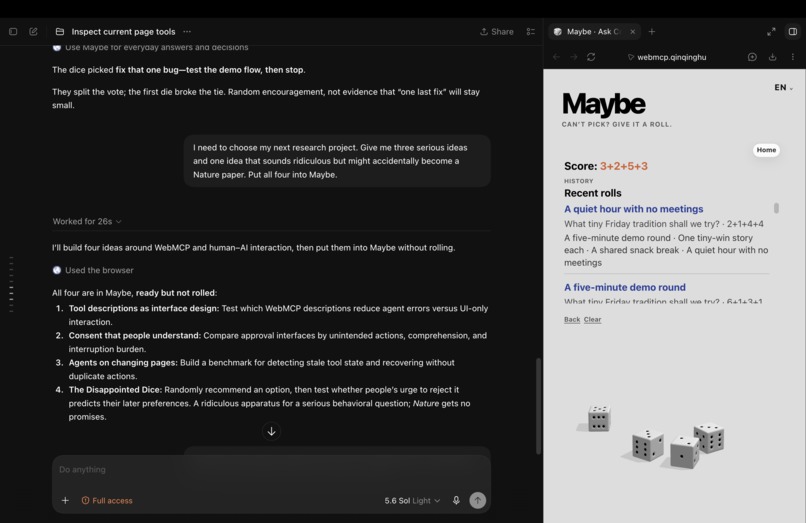
Task: Select the user message about research project
Action: (337, 161)
